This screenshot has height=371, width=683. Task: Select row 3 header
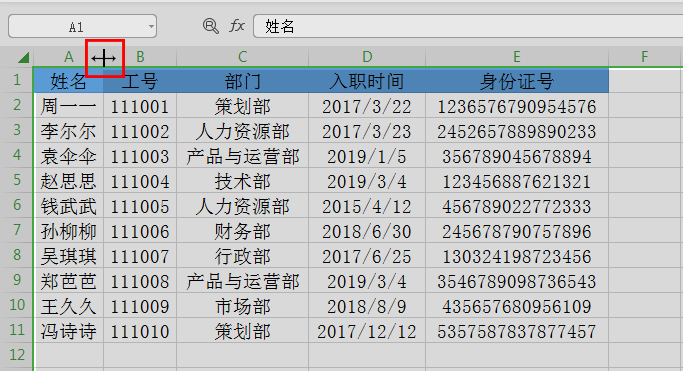(x=17, y=130)
